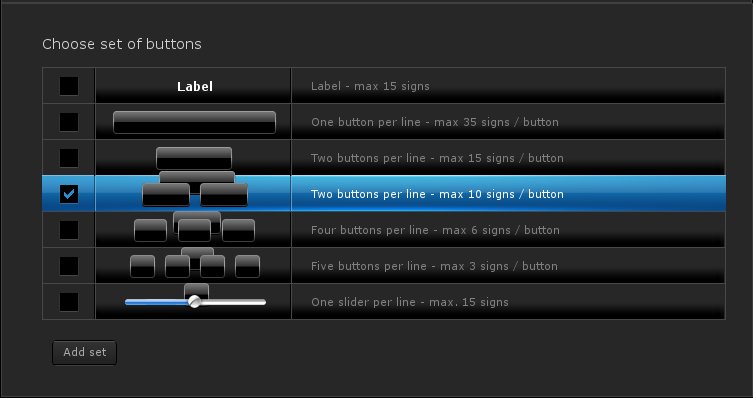Viewport: 753px width, 398px height.
Task: Click the single wide button preview
Action: click(x=194, y=122)
